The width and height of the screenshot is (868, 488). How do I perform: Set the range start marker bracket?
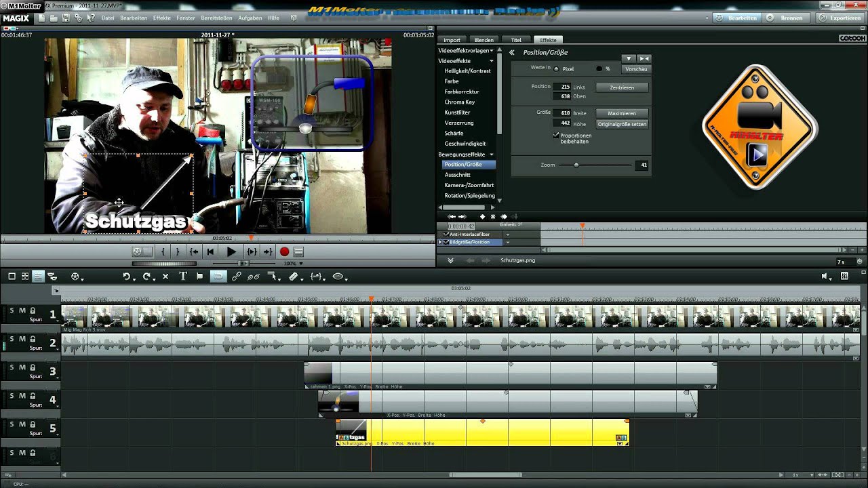click(163, 251)
